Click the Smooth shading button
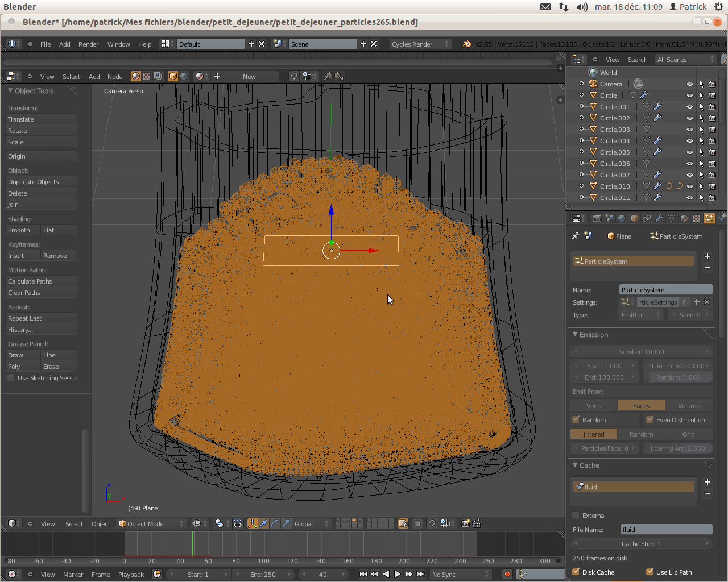The width and height of the screenshot is (728, 582). click(x=20, y=230)
